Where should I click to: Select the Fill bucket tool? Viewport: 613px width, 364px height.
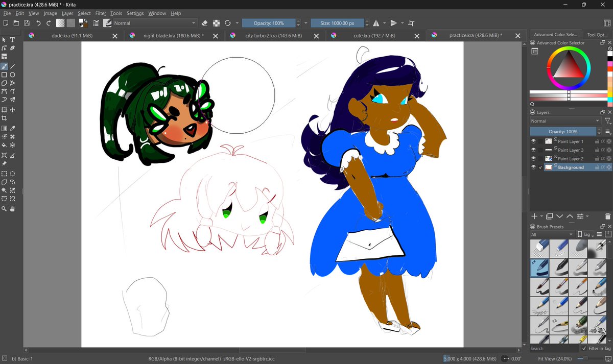4,145
